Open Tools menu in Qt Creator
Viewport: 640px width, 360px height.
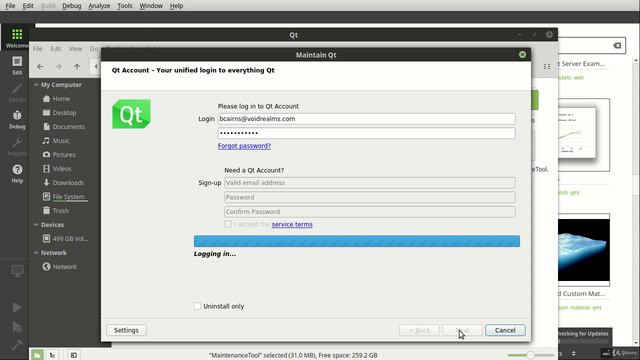click(x=124, y=6)
